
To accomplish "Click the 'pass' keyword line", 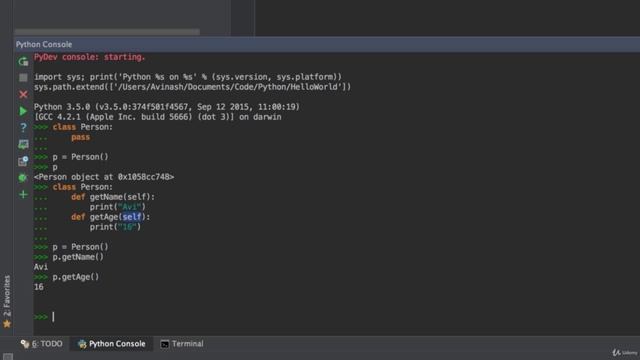I will (80, 137).
